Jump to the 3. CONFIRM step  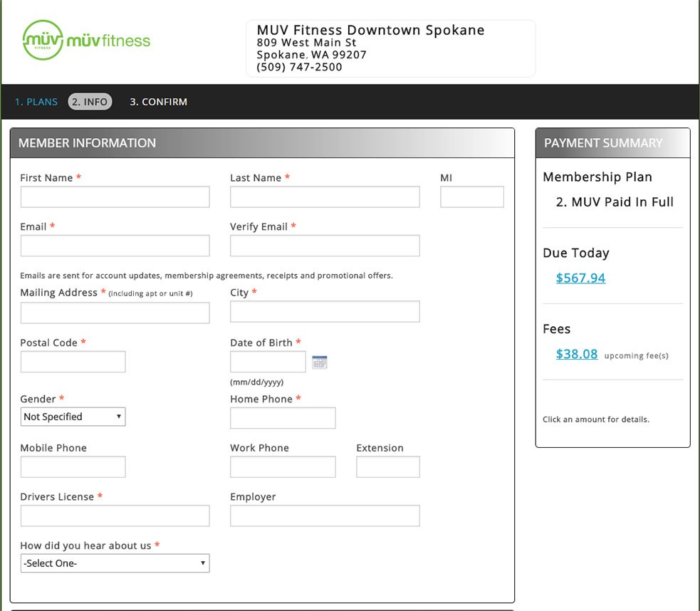tap(159, 102)
